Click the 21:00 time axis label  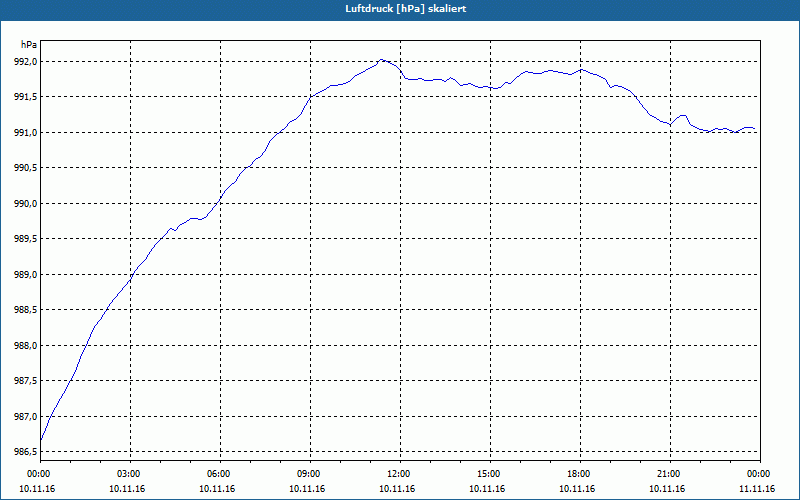670,474
